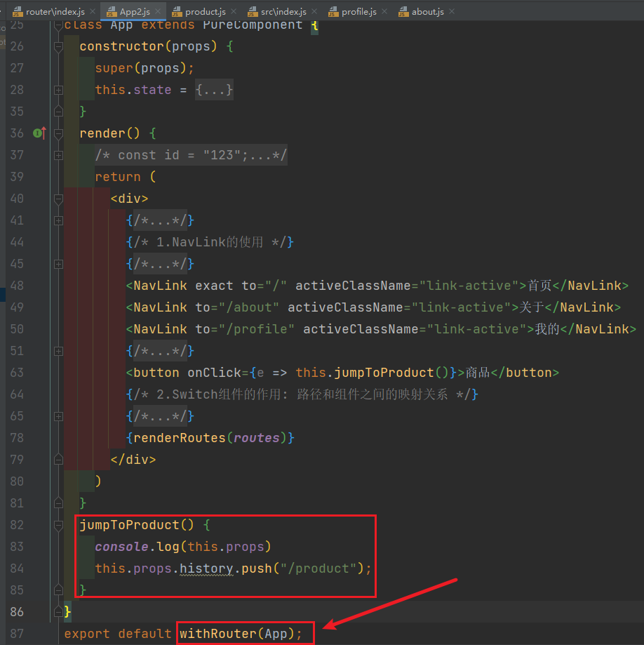This screenshot has height=645, width=644.
Task: Click 'history' in this.props.history.push
Action: (x=206, y=568)
